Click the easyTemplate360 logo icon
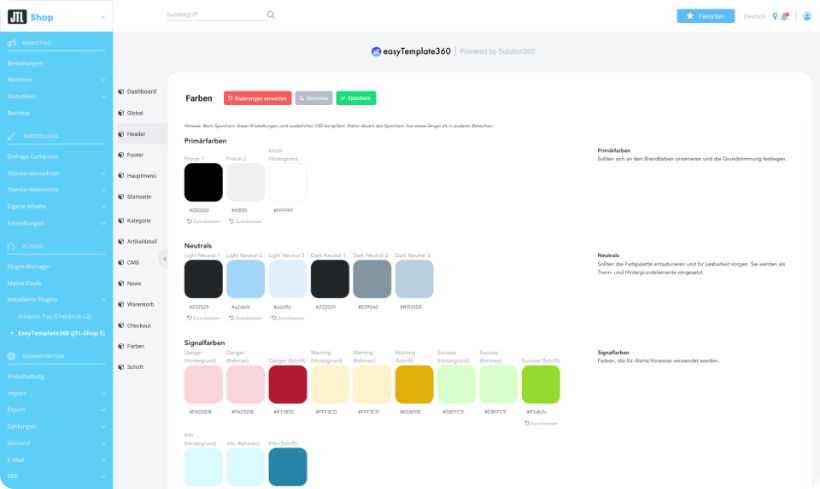Screen dimensions: 820x489 pyautogui.click(x=376, y=51)
